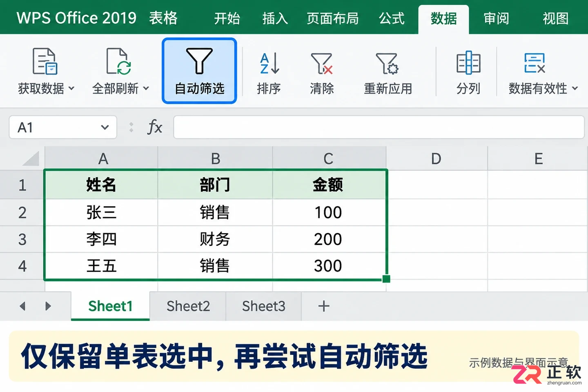Select row 3 header
This screenshot has width=588, height=392.
tap(22, 239)
